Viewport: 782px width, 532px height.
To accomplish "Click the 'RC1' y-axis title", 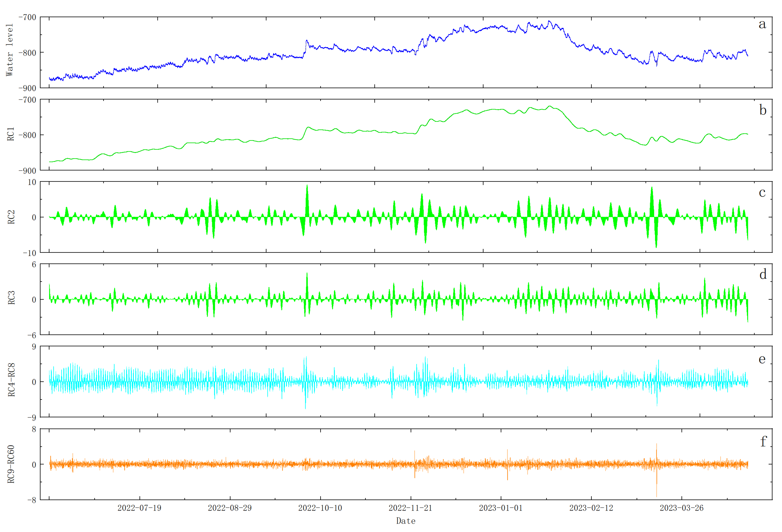I will [11, 134].
